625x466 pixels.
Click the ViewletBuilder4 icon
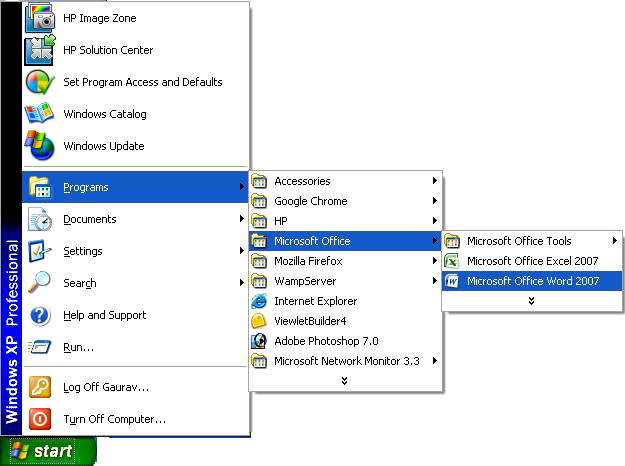pos(260,321)
